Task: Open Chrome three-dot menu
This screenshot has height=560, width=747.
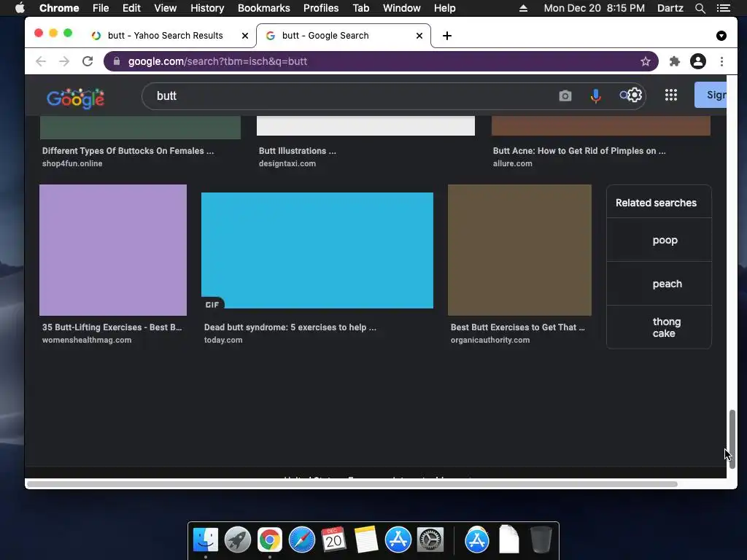Action: 721,61
